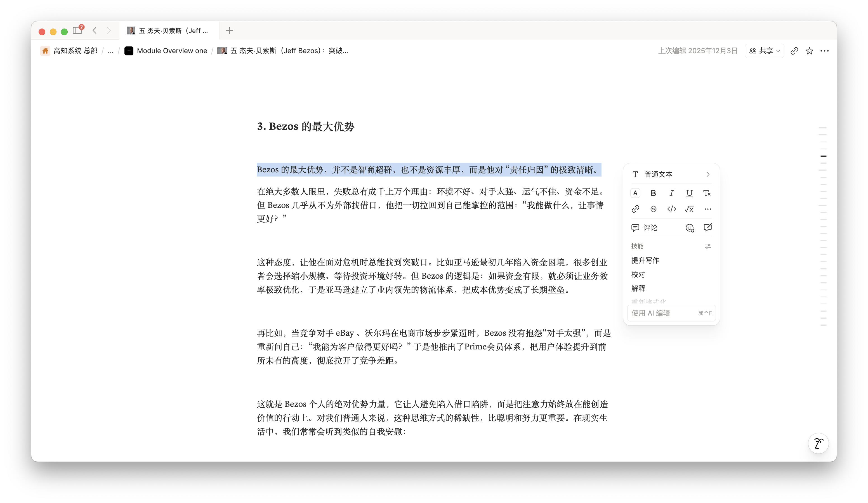Click paragraph starting 再比如，当竞争对手 eBay
Viewport: 868px width, 503px height.
433,347
